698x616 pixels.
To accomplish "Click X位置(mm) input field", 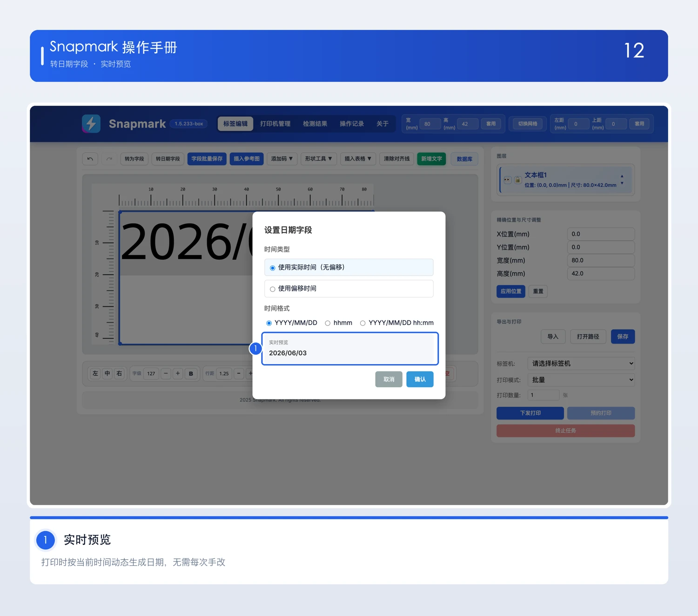I will coord(601,234).
